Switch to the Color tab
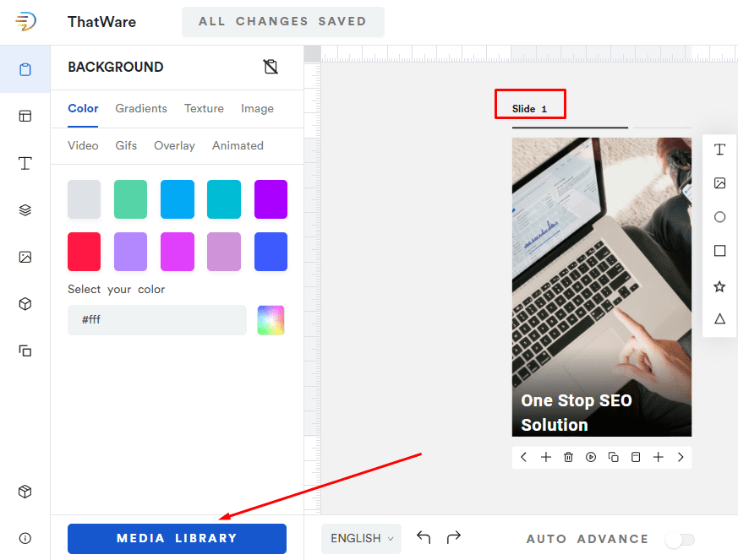The image size is (738, 560). [83, 109]
